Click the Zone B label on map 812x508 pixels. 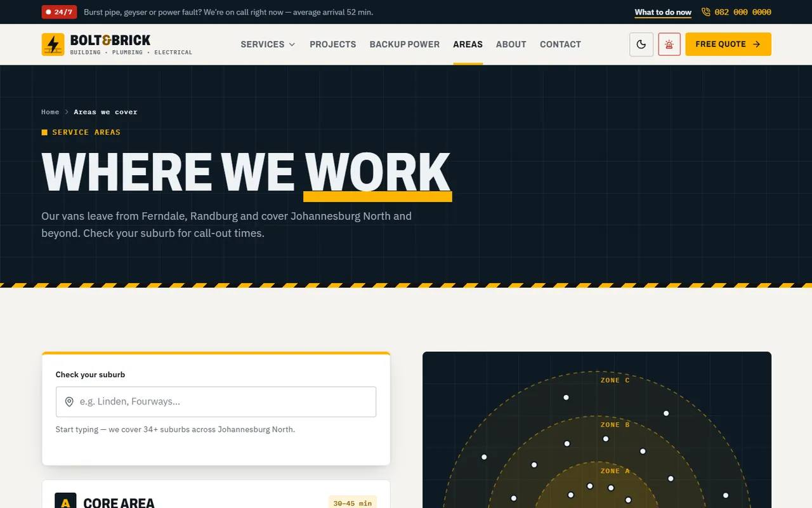pos(615,425)
